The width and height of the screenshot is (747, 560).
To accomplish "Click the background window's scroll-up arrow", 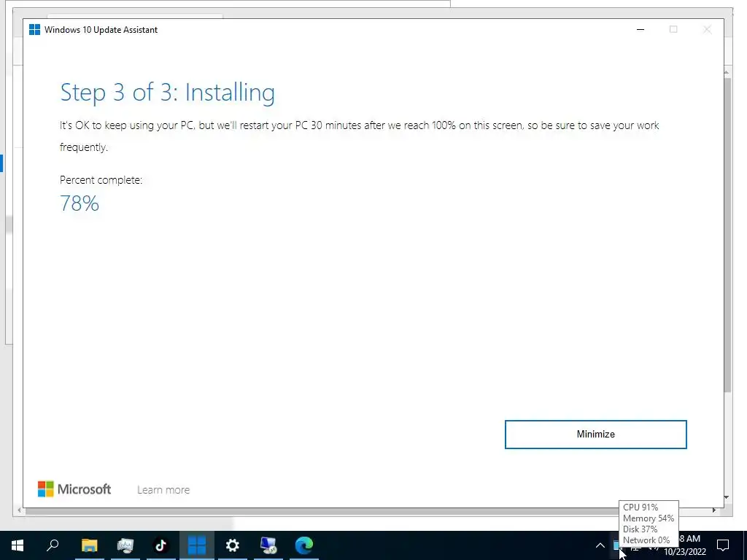I will 727,72.
